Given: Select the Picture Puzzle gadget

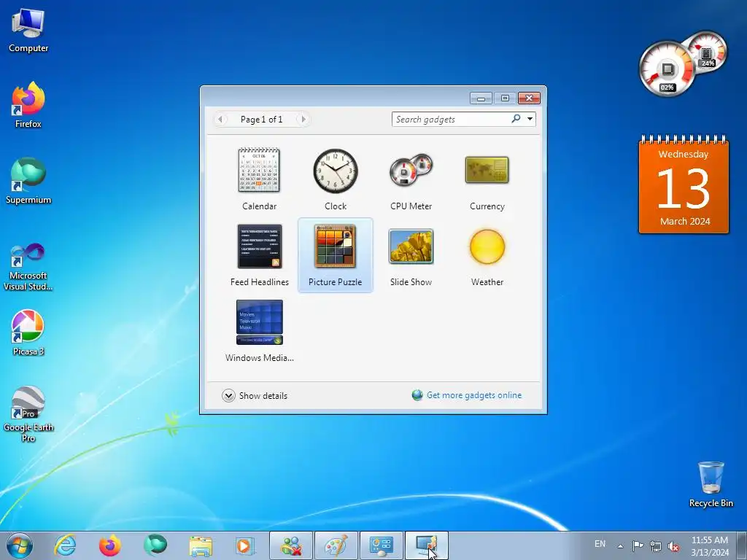Looking at the screenshot, I should click(x=336, y=254).
